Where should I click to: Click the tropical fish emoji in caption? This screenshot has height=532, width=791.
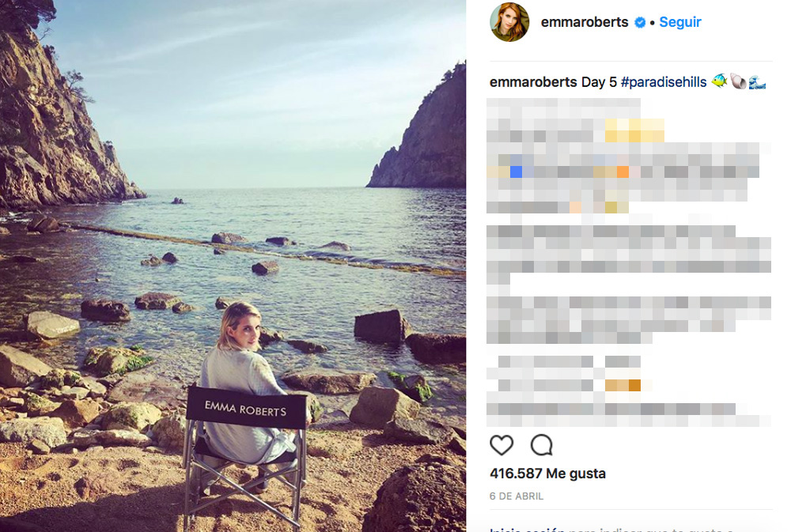point(719,81)
